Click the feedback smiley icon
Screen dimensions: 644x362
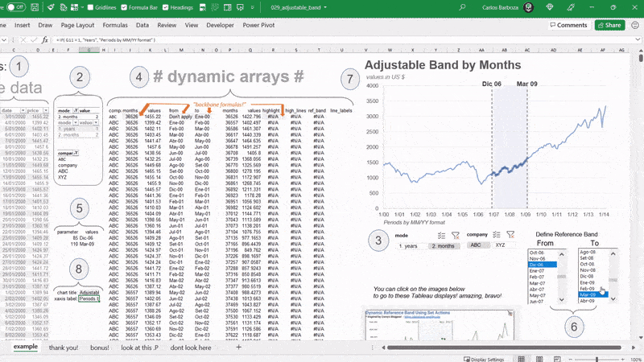click(x=635, y=25)
